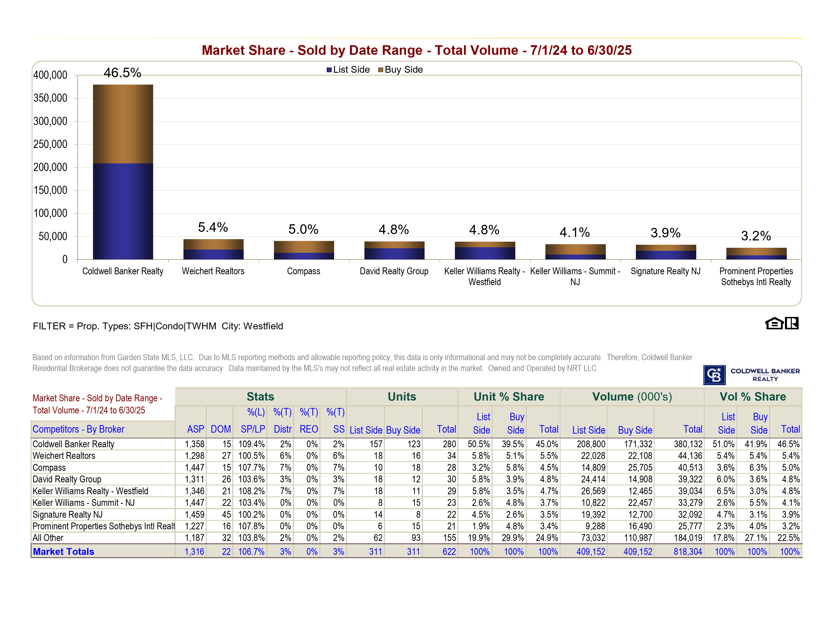Click the Buy Side brown legend swatch

click(x=380, y=70)
